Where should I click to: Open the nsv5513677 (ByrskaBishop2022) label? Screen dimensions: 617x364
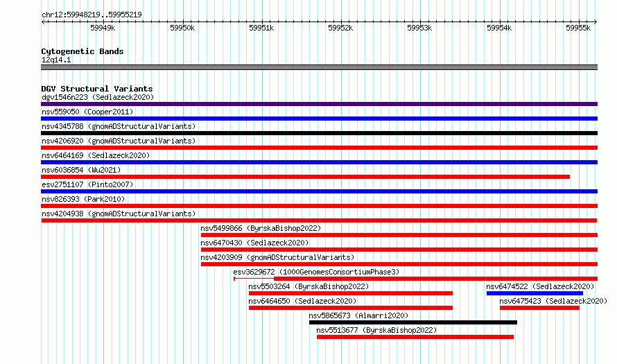pos(376,330)
